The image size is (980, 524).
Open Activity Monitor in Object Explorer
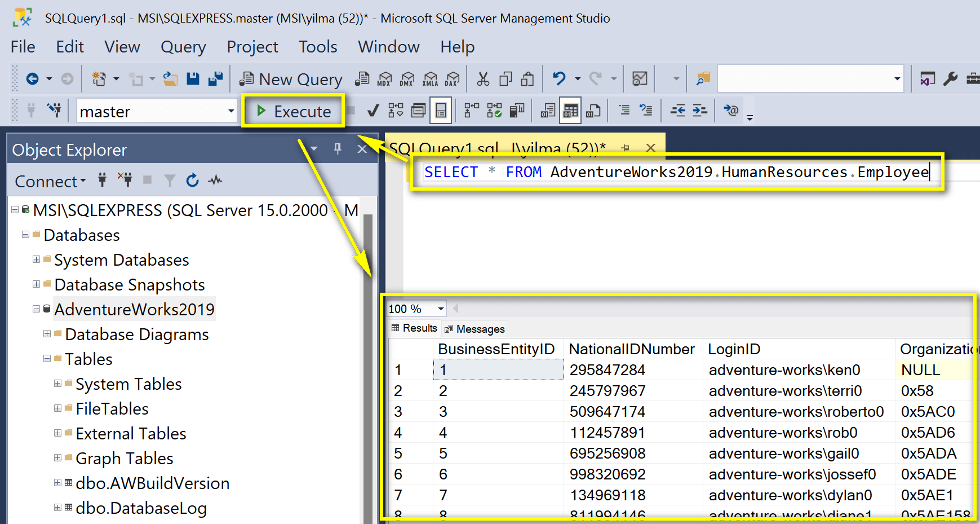coord(215,180)
